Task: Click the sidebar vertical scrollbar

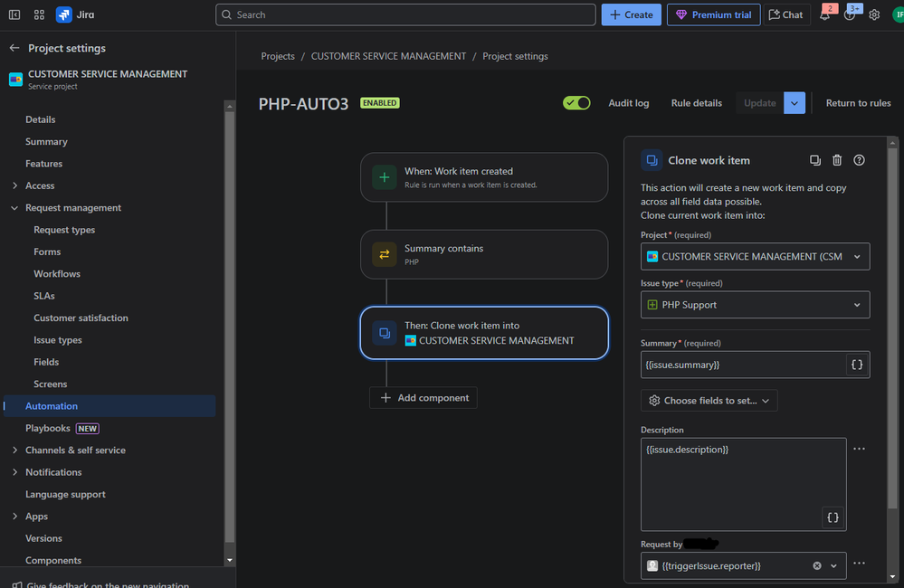Action: 230,326
